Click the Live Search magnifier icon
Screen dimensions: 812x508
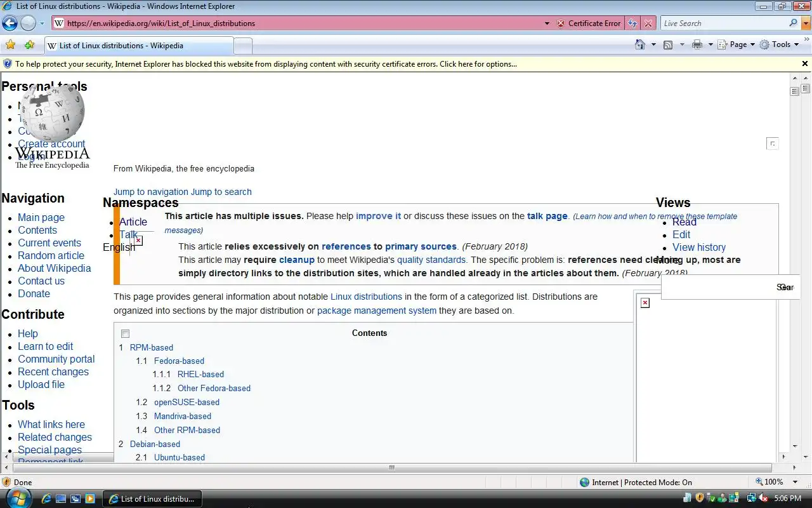(x=793, y=23)
